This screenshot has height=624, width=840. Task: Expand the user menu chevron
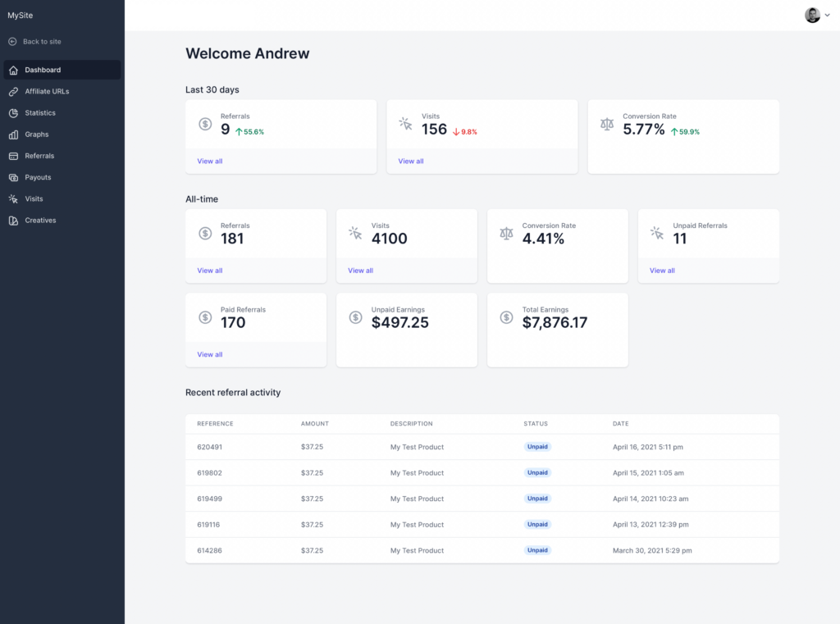(827, 15)
